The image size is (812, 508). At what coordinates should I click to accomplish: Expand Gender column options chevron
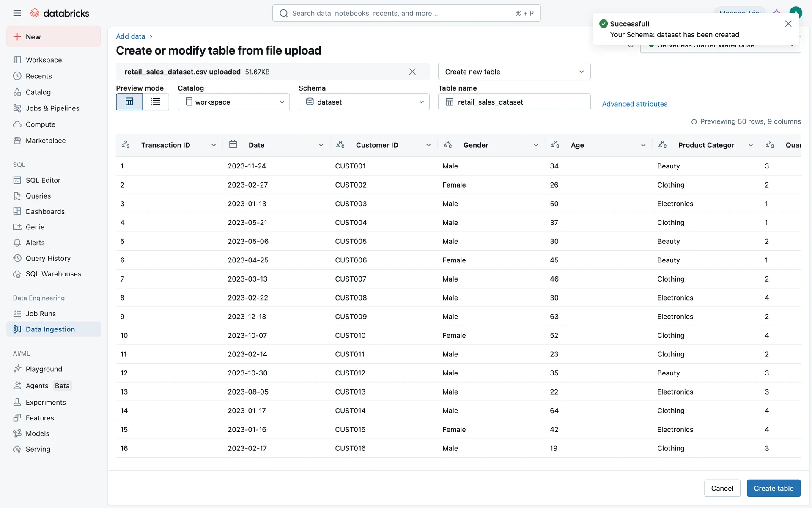pyautogui.click(x=536, y=145)
